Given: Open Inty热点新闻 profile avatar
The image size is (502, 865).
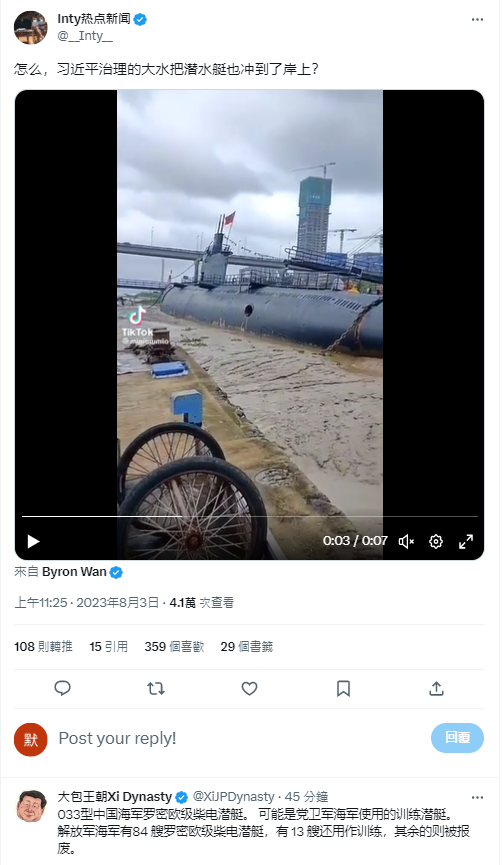Looking at the screenshot, I should [30, 27].
